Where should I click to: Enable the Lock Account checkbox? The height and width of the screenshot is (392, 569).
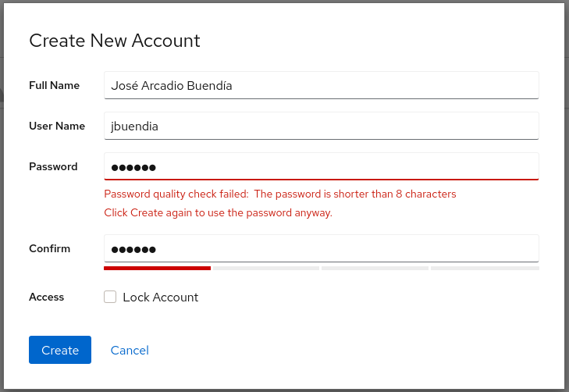click(x=110, y=297)
